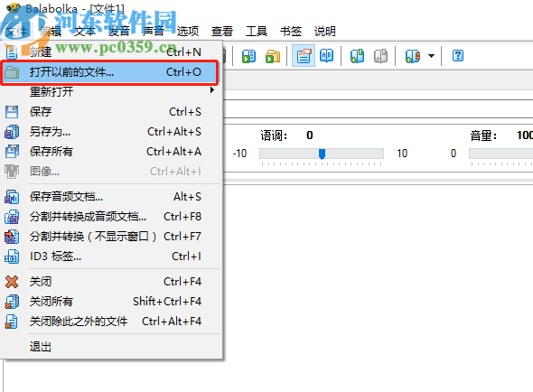Click the green play document toolbar icon

click(x=248, y=56)
